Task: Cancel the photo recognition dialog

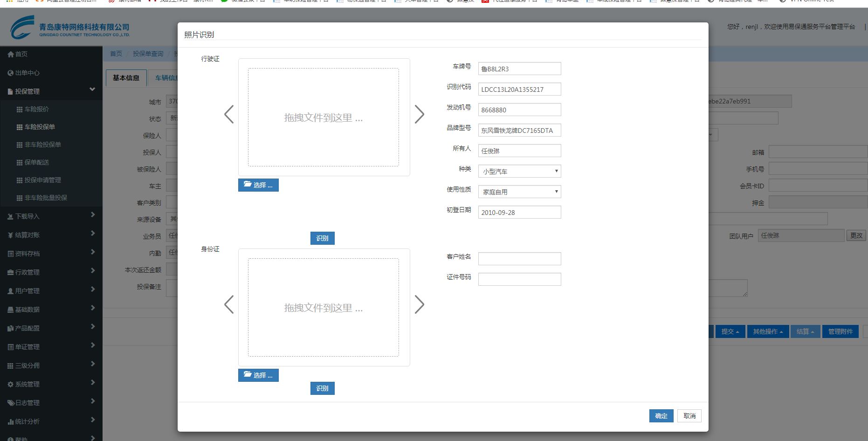Action: pos(689,416)
